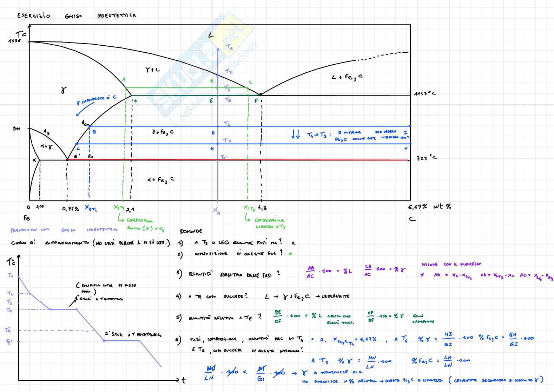554x392 pixels.
Task: Click the 'Domande' heading
Action: (x=191, y=231)
